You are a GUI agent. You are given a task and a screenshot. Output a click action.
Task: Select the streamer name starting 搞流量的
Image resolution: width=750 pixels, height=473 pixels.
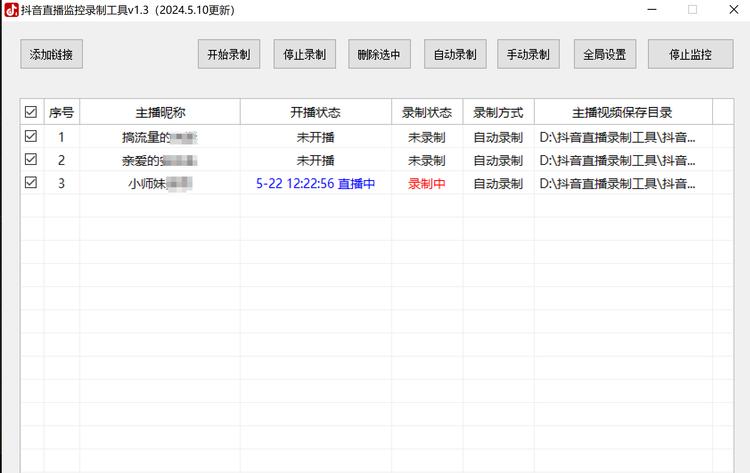(x=160, y=137)
